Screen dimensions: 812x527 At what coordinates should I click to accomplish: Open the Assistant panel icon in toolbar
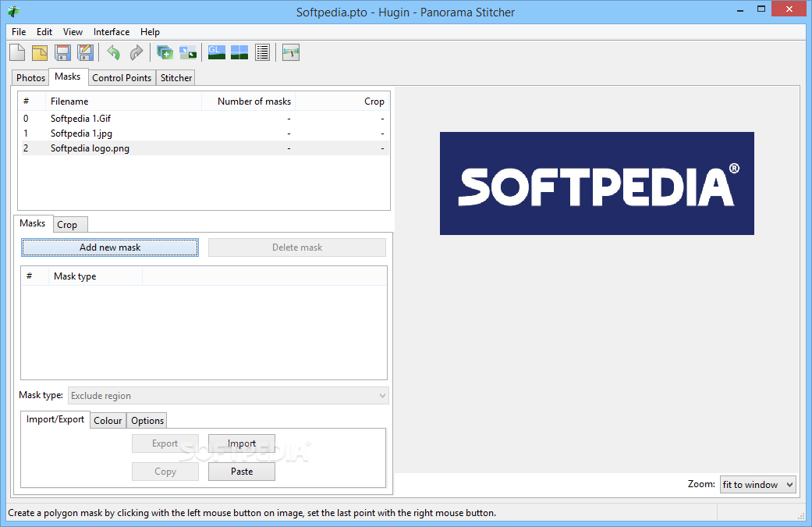pos(187,52)
